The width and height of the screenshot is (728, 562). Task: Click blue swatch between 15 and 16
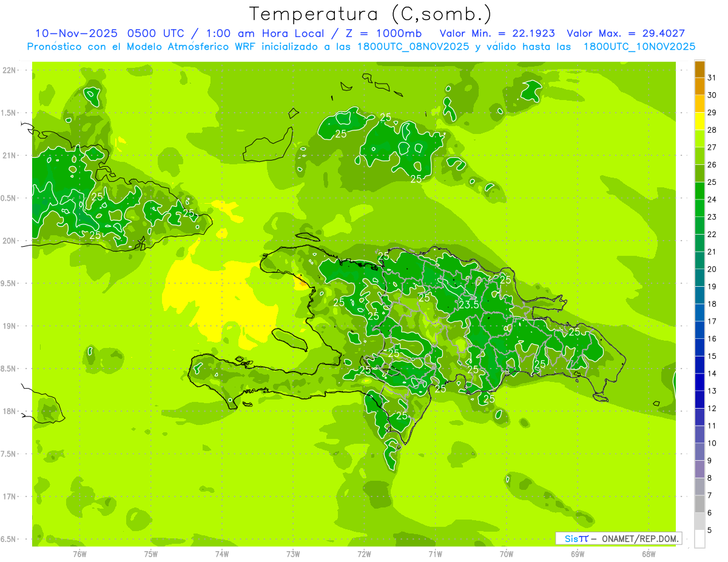click(x=699, y=347)
